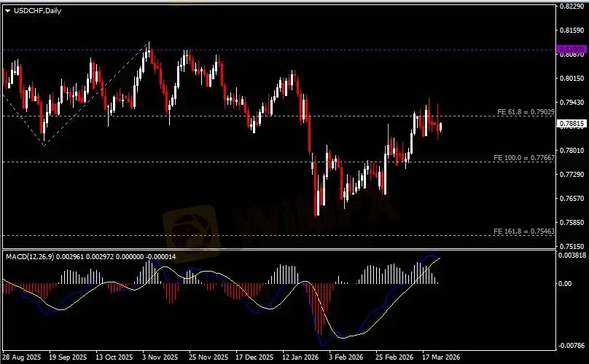Click the 17 Dec 2025 date marker

[x=255, y=357]
